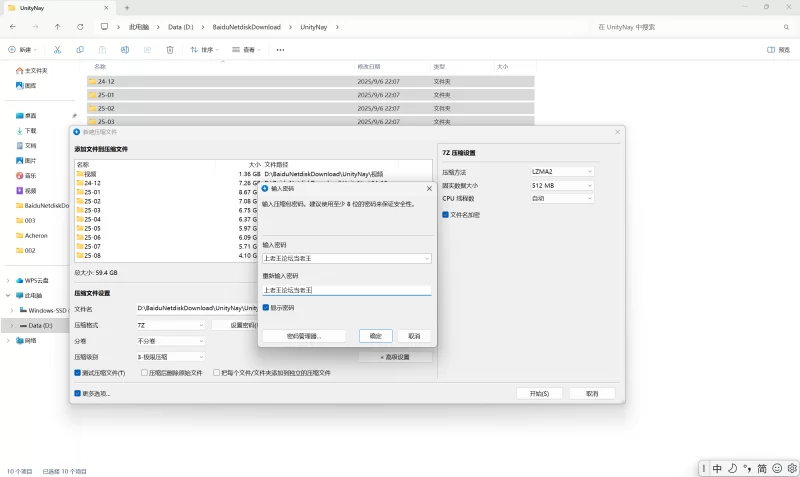Uncheck the 显示密码 checkbox

(266, 308)
